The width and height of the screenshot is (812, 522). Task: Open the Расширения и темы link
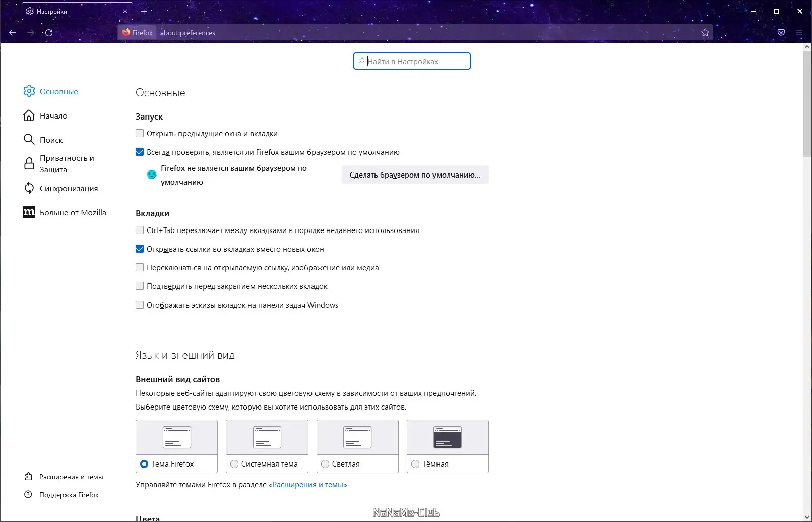(308, 484)
